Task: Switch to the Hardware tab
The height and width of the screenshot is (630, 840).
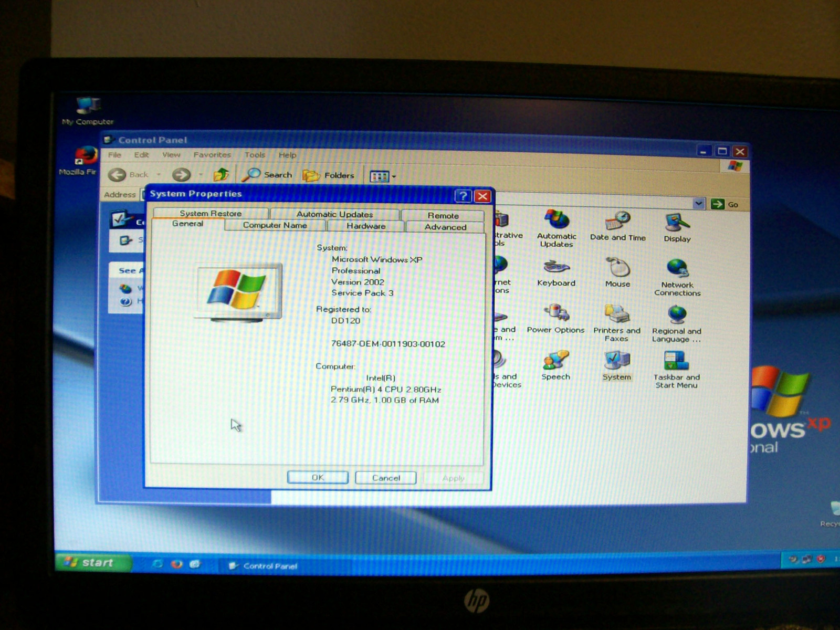Action: coord(366,226)
